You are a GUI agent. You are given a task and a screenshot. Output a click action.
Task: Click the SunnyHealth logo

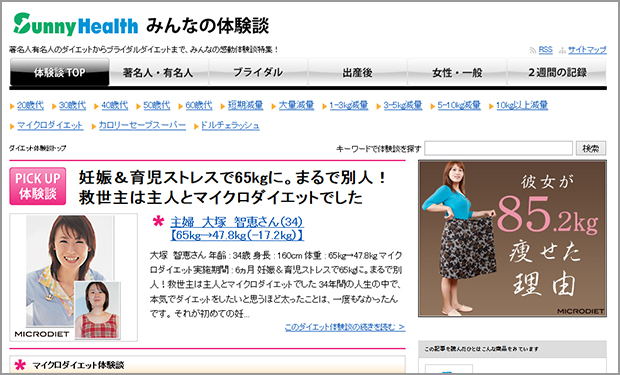pos(75,25)
